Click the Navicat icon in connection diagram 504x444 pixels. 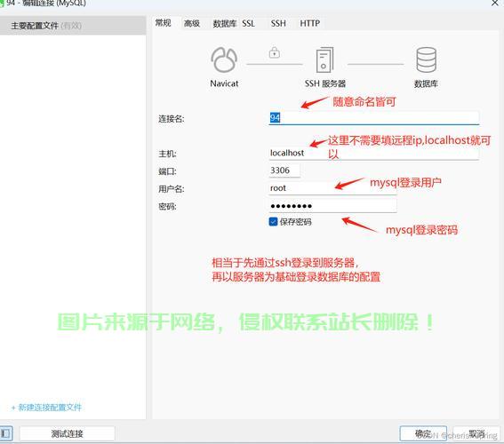coord(224,60)
